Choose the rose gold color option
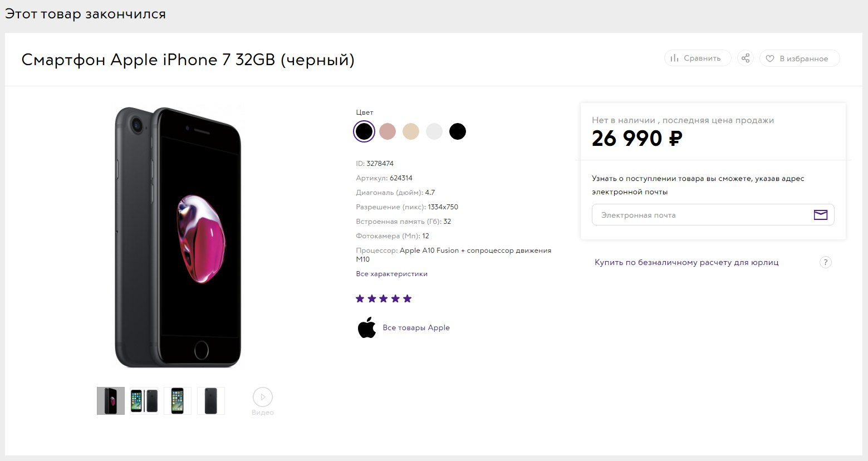The width and height of the screenshot is (868, 461). [388, 131]
